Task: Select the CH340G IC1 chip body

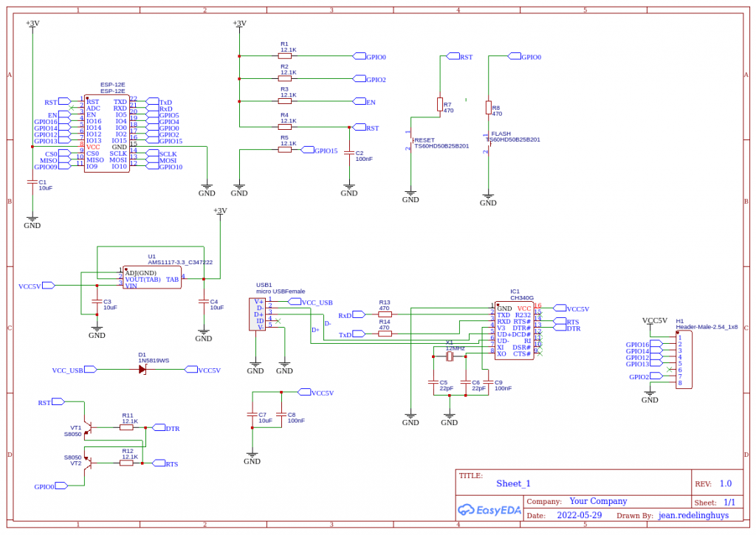Action: point(515,331)
